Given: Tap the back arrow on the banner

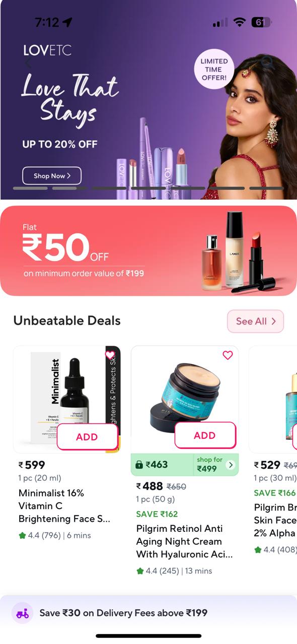Looking at the screenshot, I should (x=28, y=62).
